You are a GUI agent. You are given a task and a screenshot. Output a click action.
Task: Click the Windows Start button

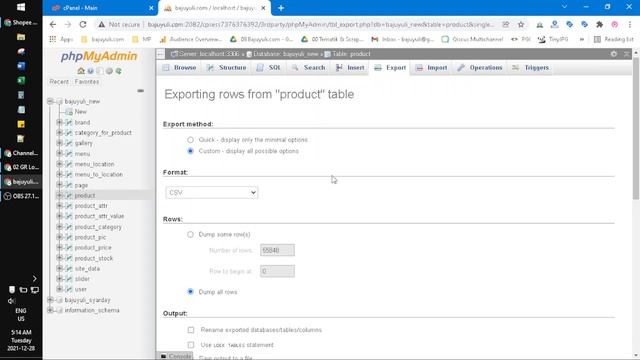coord(21,7)
